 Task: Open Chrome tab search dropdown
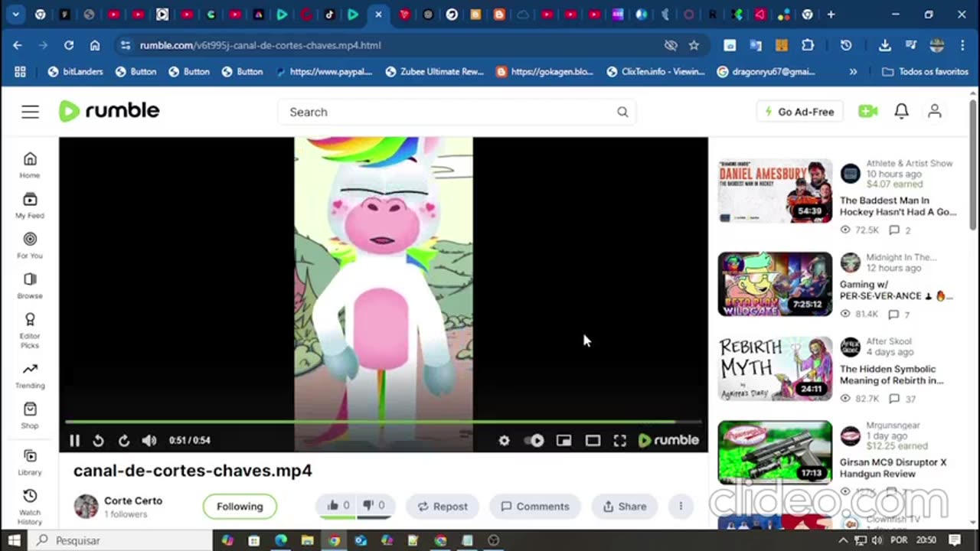[x=15, y=14]
